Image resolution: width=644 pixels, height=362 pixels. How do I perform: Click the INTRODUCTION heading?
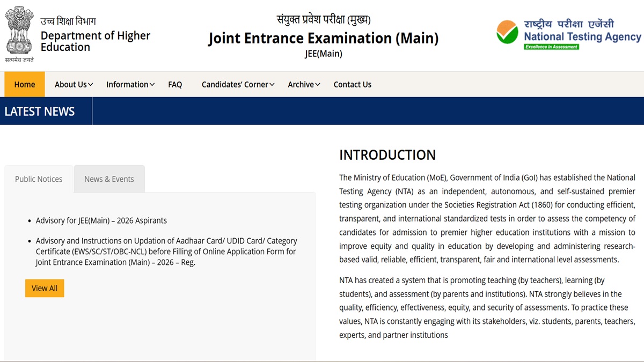point(387,155)
